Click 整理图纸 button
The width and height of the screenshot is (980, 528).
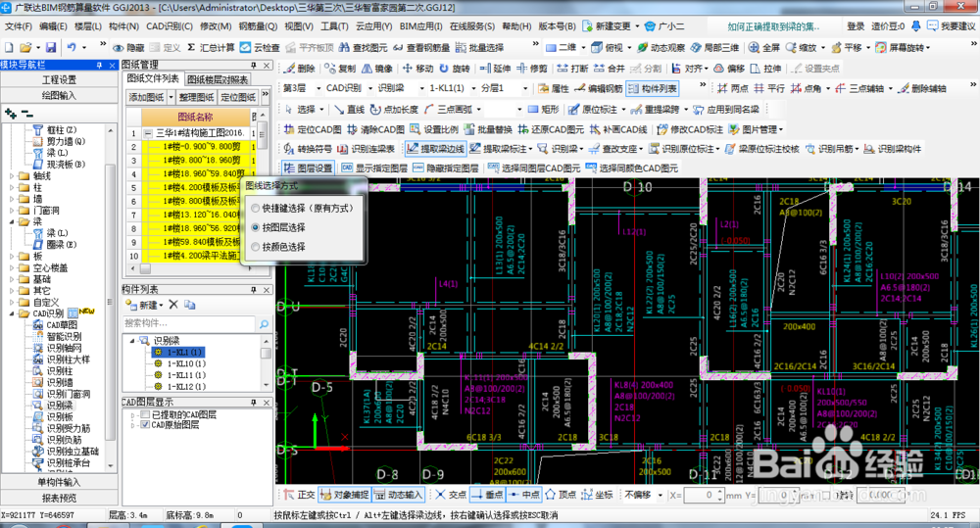coord(196,97)
